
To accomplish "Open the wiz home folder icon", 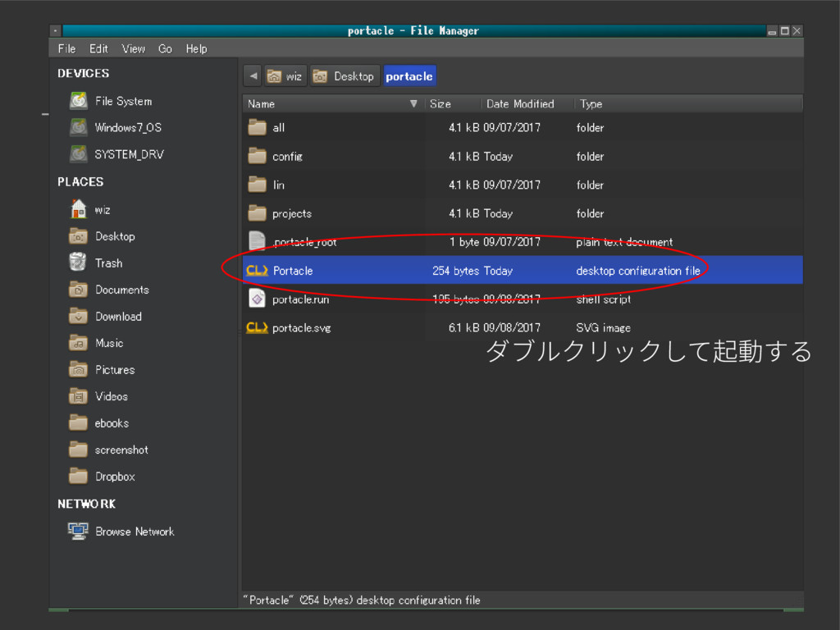I will (79, 209).
